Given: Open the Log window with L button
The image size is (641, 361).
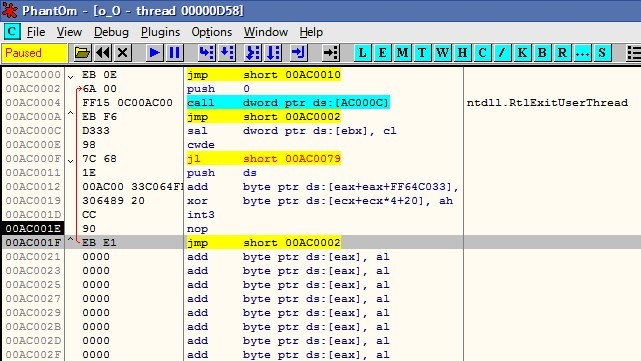Looking at the screenshot, I should 362,53.
